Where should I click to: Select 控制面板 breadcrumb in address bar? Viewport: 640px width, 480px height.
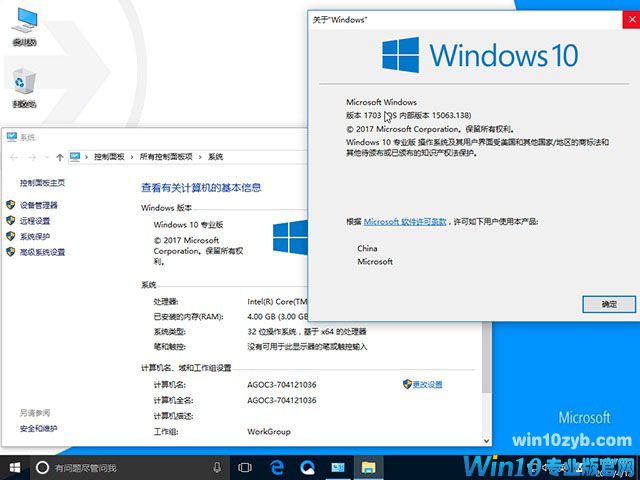point(109,157)
